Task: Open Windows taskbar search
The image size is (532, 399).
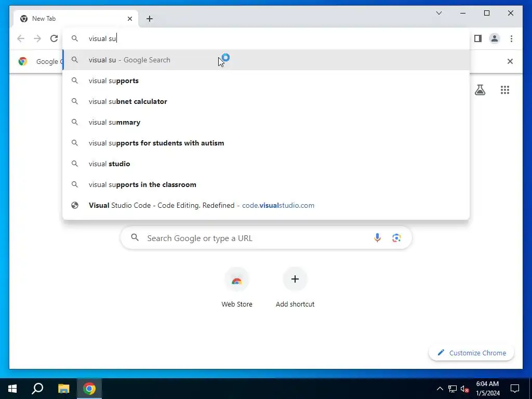Action: tap(37, 389)
